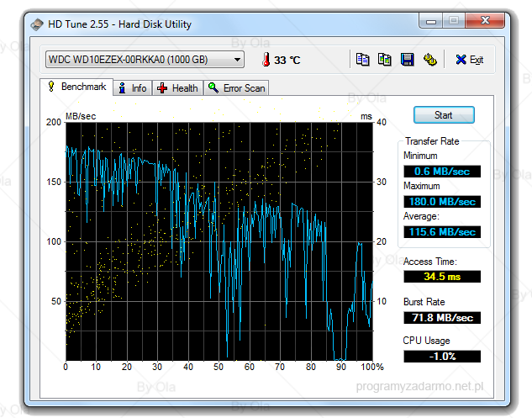Minimize the HD Tune window

point(431,21)
